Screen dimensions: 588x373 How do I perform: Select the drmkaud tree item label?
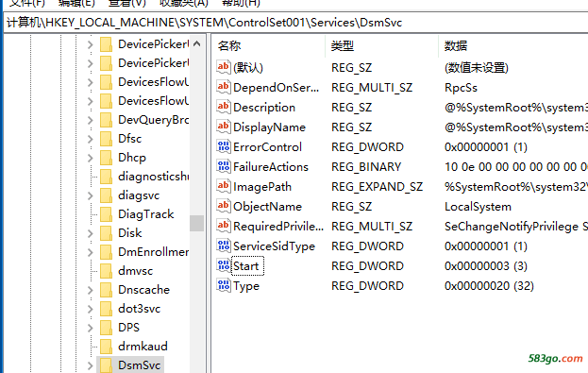tap(143, 347)
